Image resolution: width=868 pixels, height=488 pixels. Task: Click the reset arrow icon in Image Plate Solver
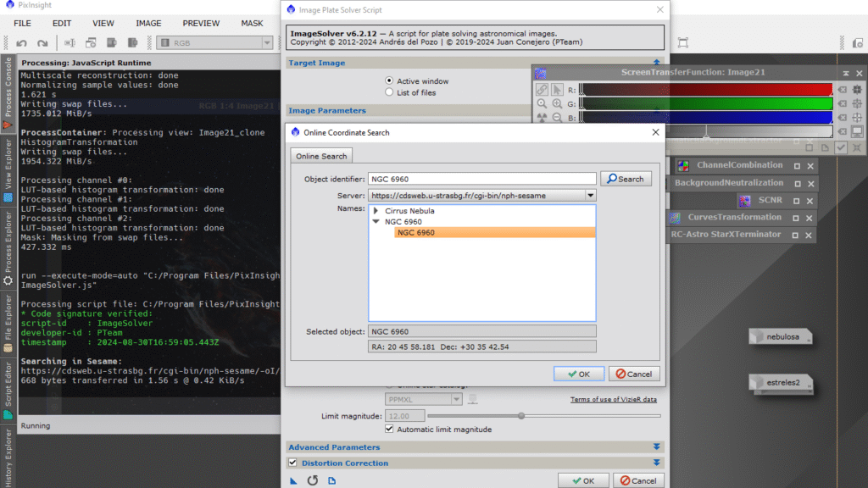pyautogui.click(x=313, y=481)
